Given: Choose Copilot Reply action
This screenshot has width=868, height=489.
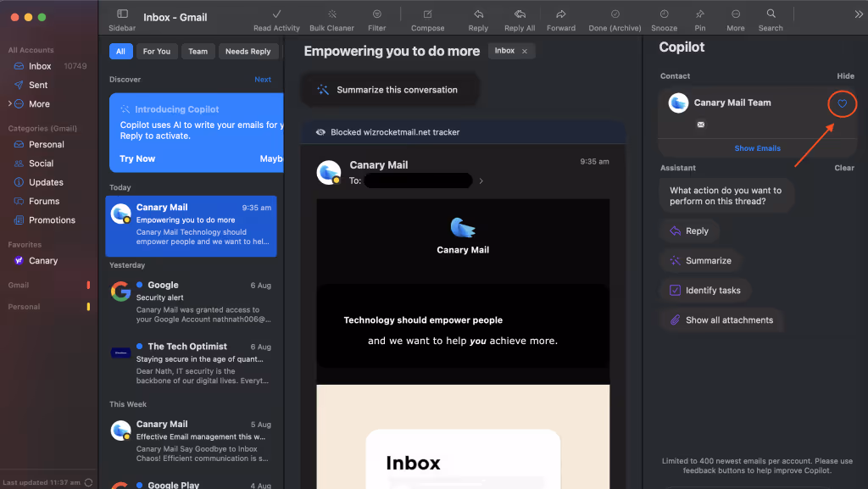Looking at the screenshot, I should pyautogui.click(x=689, y=231).
